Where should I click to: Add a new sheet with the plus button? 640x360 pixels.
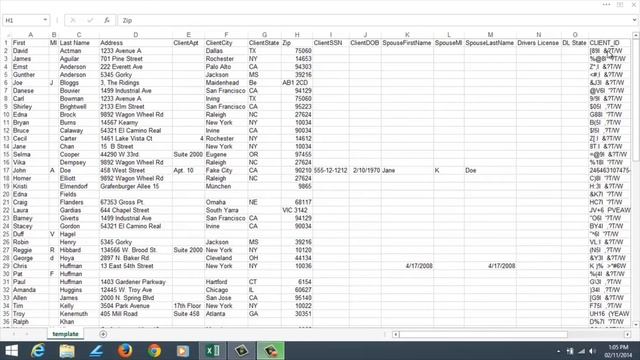(103, 334)
